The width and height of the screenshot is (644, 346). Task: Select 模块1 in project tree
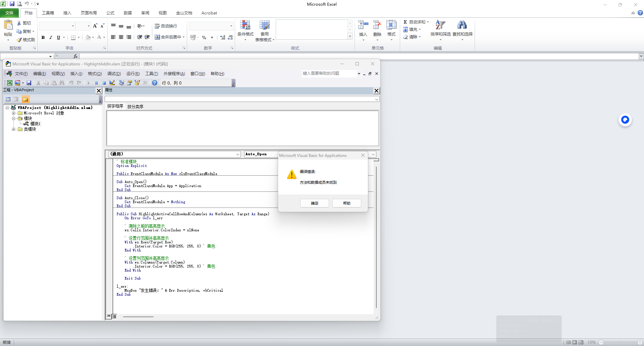[x=35, y=124]
